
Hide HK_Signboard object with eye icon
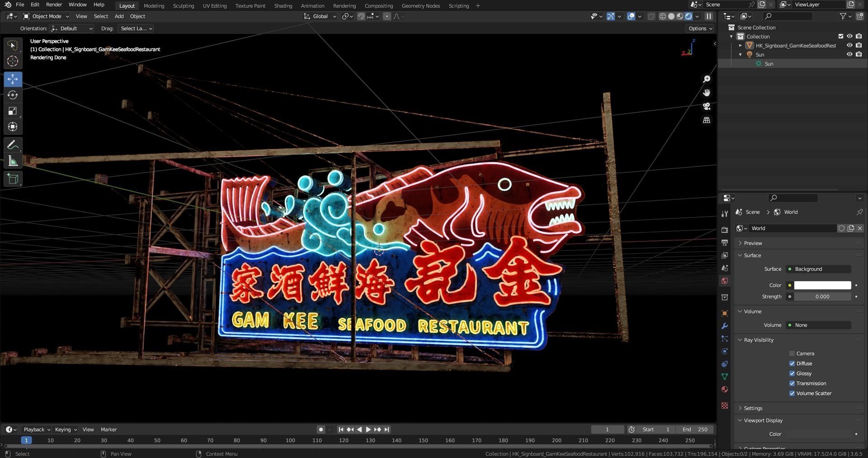pyautogui.click(x=849, y=45)
